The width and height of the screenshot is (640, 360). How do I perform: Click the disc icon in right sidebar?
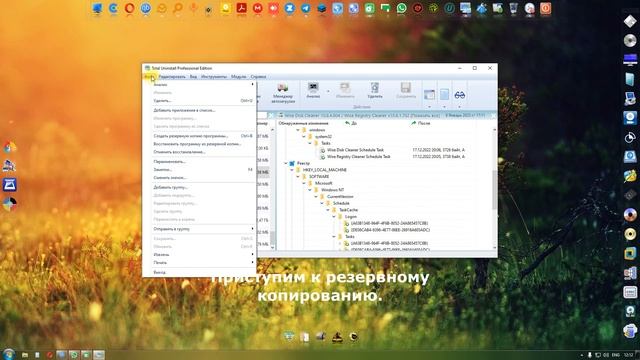(630, 40)
